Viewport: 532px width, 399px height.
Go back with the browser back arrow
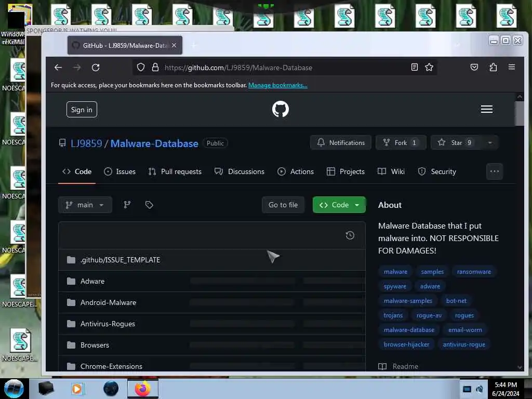pyautogui.click(x=58, y=68)
